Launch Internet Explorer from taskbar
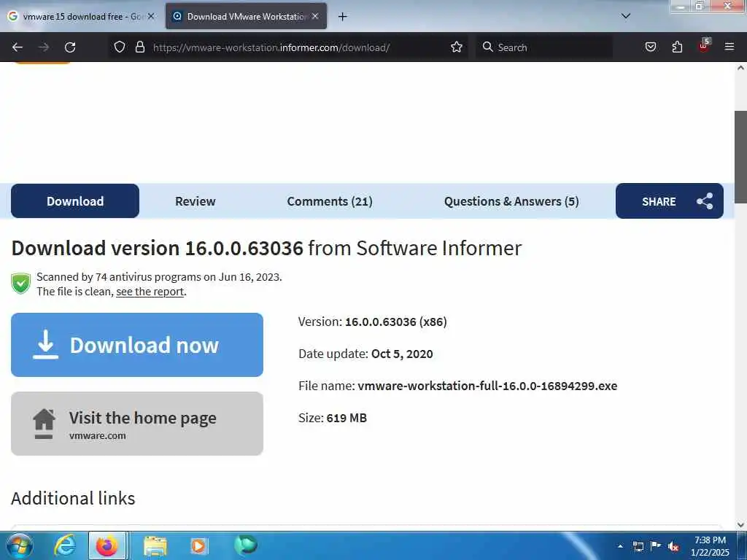Image resolution: width=747 pixels, height=560 pixels. (65, 545)
